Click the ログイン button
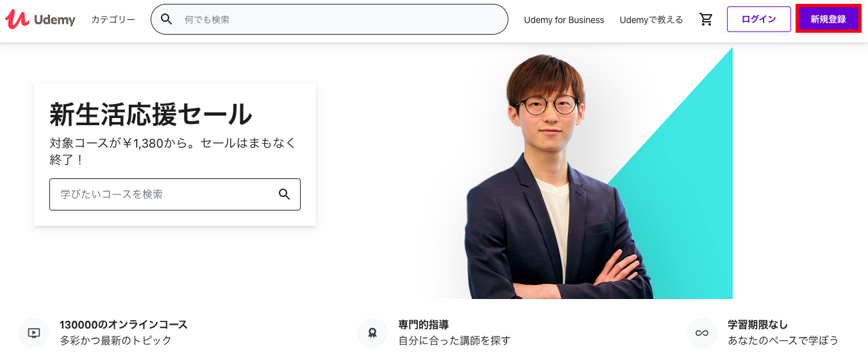The image size is (868, 360). tap(759, 19)
